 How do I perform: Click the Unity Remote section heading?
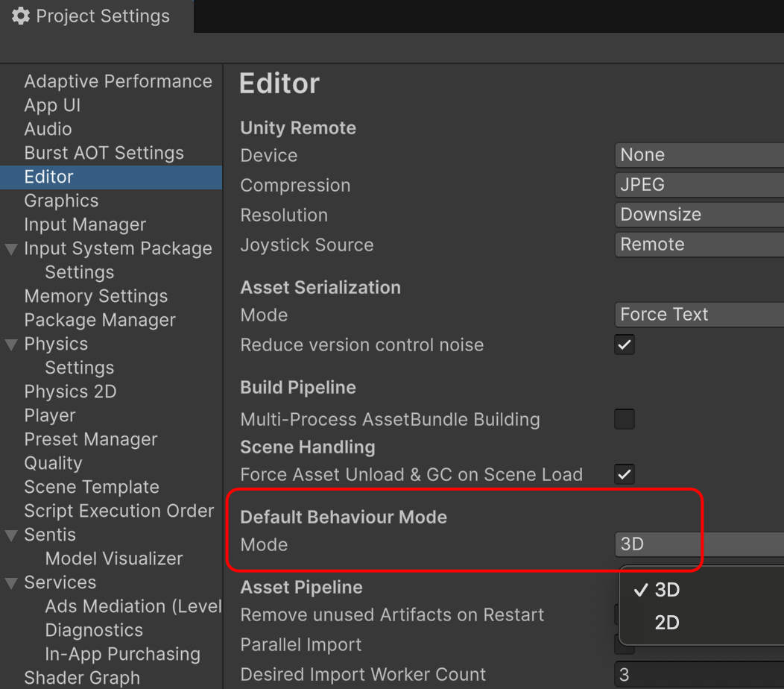tap(298, 128)
